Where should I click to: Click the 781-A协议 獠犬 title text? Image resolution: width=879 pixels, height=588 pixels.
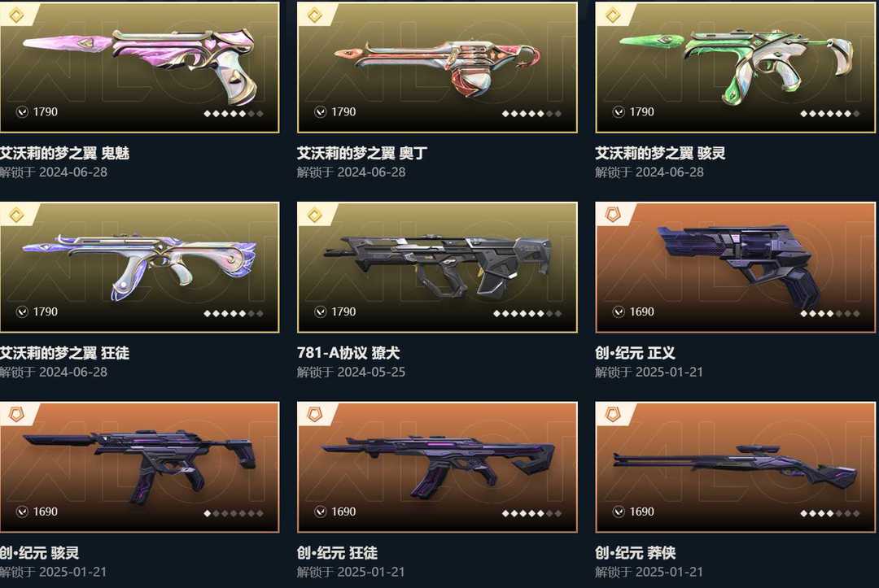[x=348, y=353]
